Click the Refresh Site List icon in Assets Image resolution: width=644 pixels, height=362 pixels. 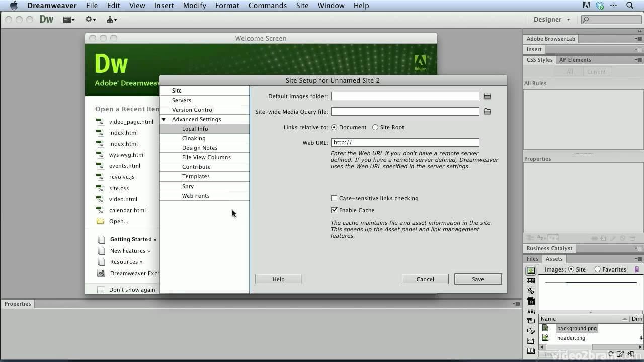coord(611,354)
